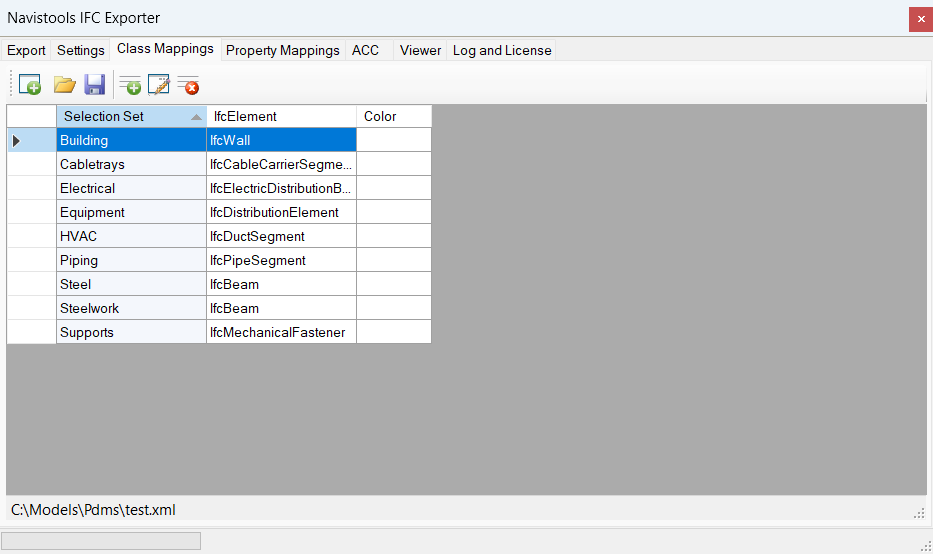Click the Color cell for Piping
This screenshot has height=554, width=933.
394,261
